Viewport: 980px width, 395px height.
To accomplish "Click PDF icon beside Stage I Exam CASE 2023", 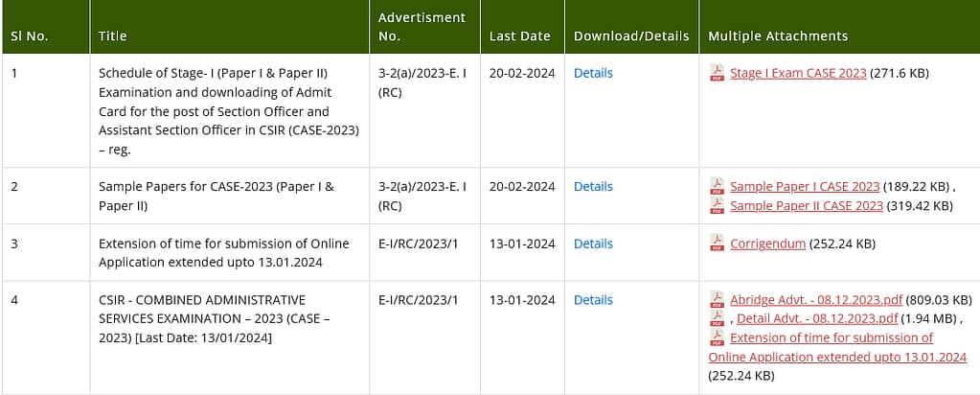I will 717,73.
